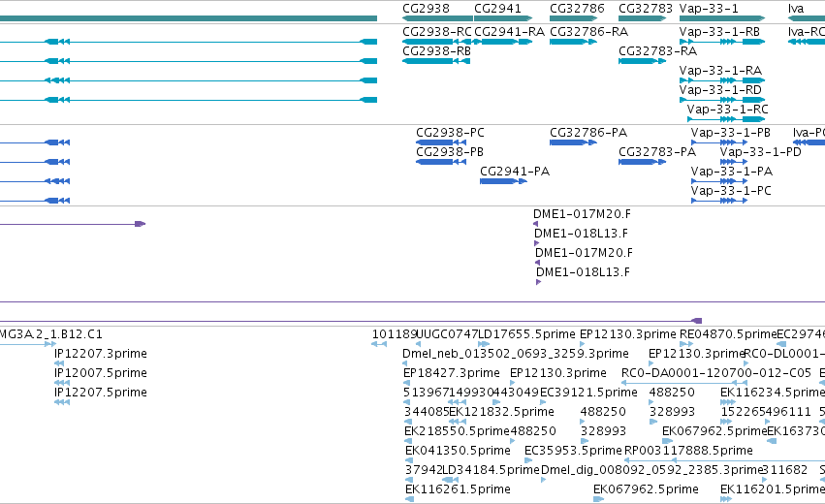The width and height of the screenshot is (825, 504).
Task: Click the CG32786-RA transcript label
Action: [x=588, y=32]
